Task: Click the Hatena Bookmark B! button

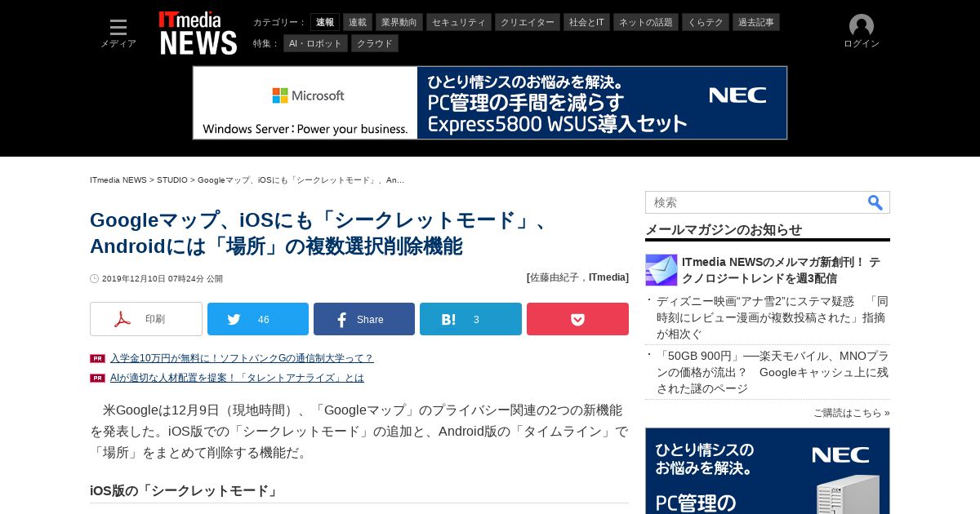Action: 470,319
